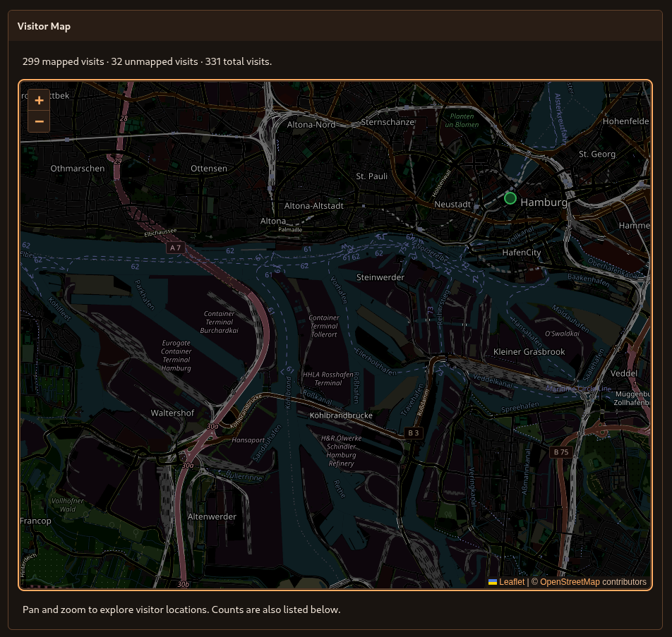Zoom in on the visitor map
The height and width of the screenshot is (637, 672).
click(39, 100)
